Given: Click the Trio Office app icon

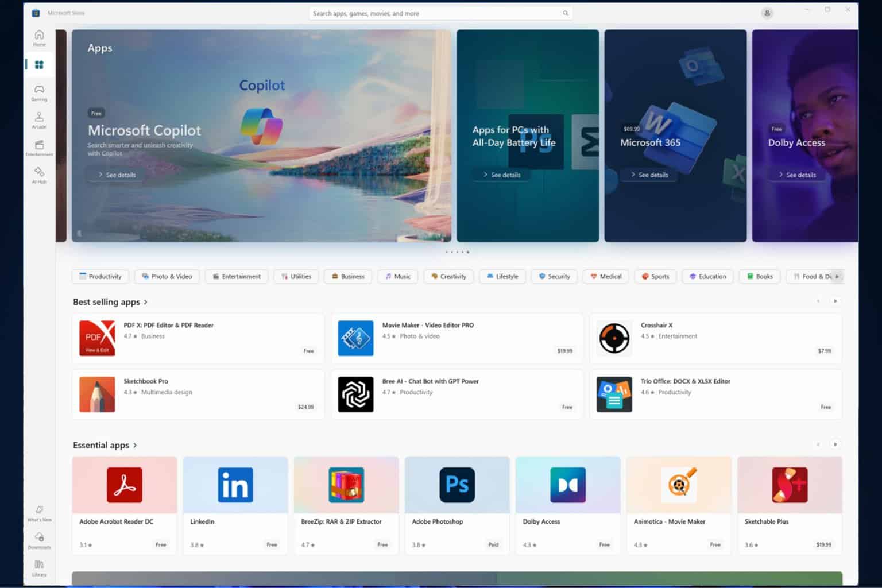Looking at the screenshot, I should [x=614, y=394].
